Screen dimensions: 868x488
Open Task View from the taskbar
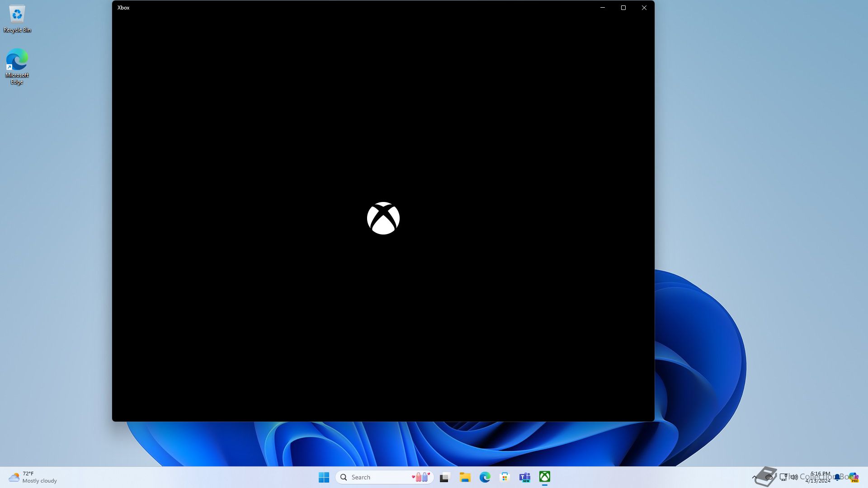pyautogui.click(x=445, y=477)
